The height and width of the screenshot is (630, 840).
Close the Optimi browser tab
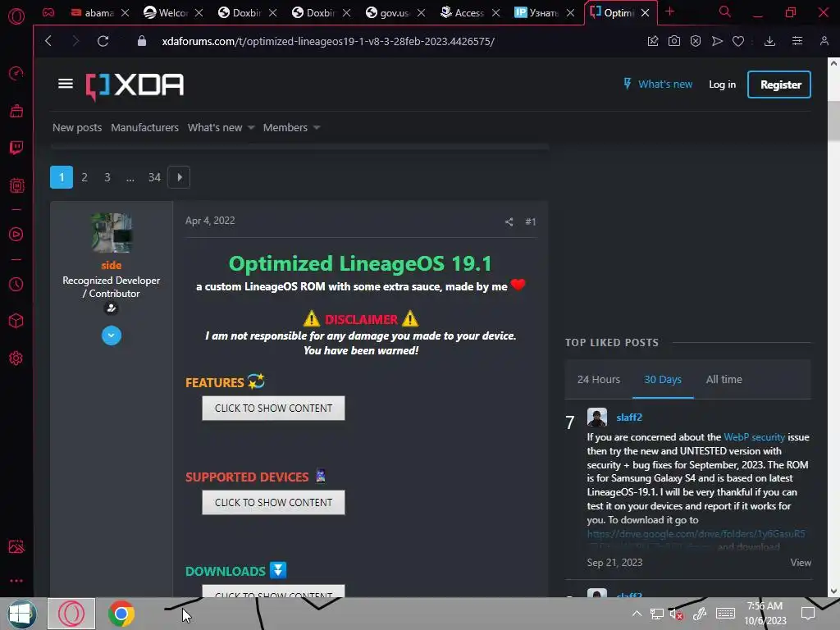coord(646,12)
